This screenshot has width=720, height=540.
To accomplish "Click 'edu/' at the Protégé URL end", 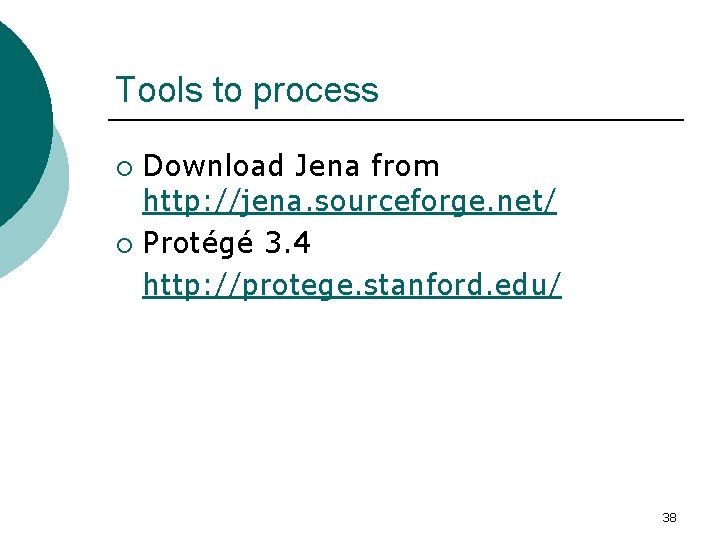I will pyautogui.click(x=530, y=285).
